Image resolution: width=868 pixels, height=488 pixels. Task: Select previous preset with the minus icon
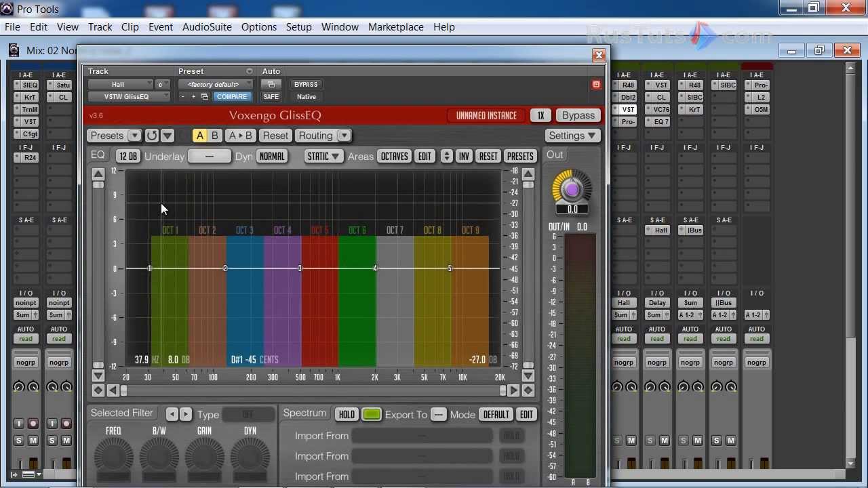(x=183, y=97)
